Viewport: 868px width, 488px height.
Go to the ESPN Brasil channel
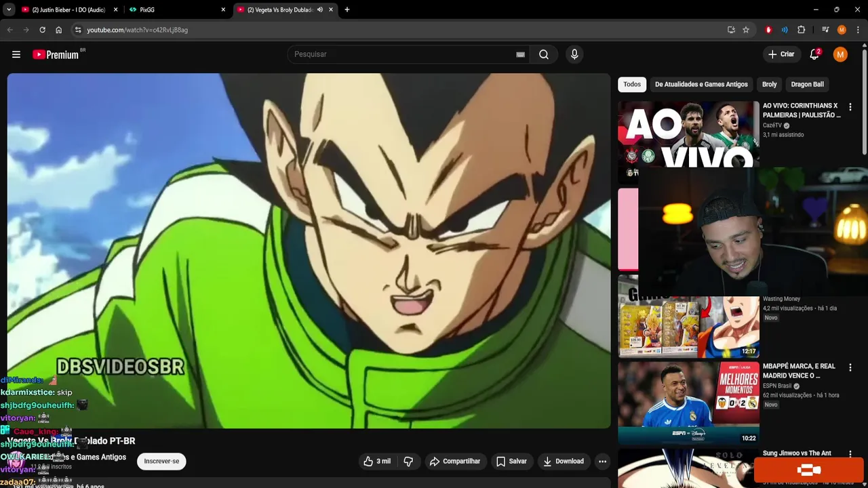(777, 386)
